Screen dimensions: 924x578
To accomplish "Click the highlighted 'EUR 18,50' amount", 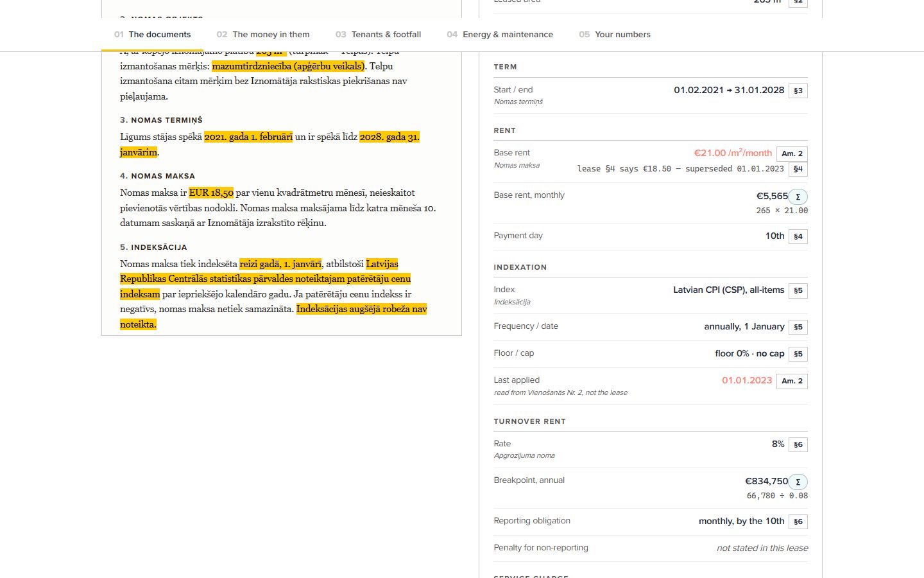I will coord(211,193).
